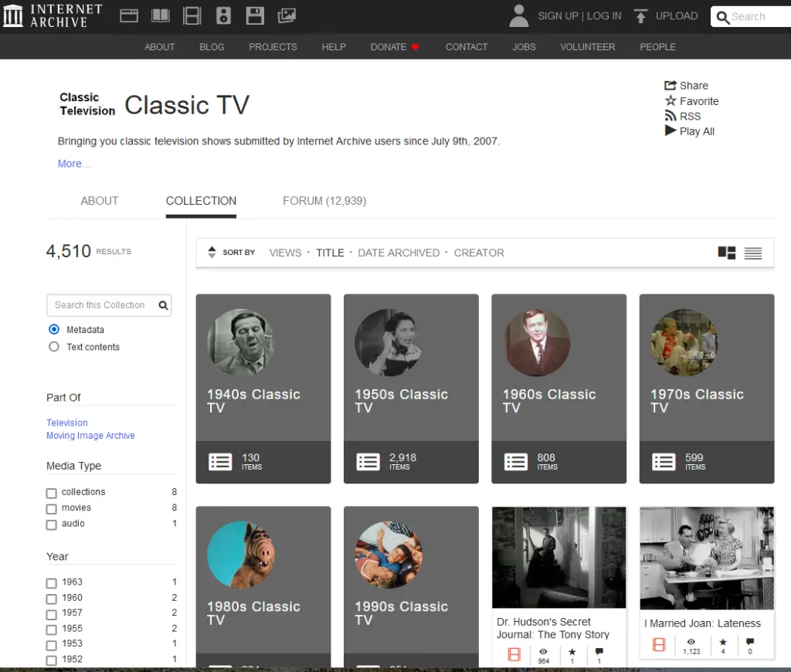Click the Sign Up link
Image resolution: width=791 pixels, height=672 pixels.
click(558, 16)
